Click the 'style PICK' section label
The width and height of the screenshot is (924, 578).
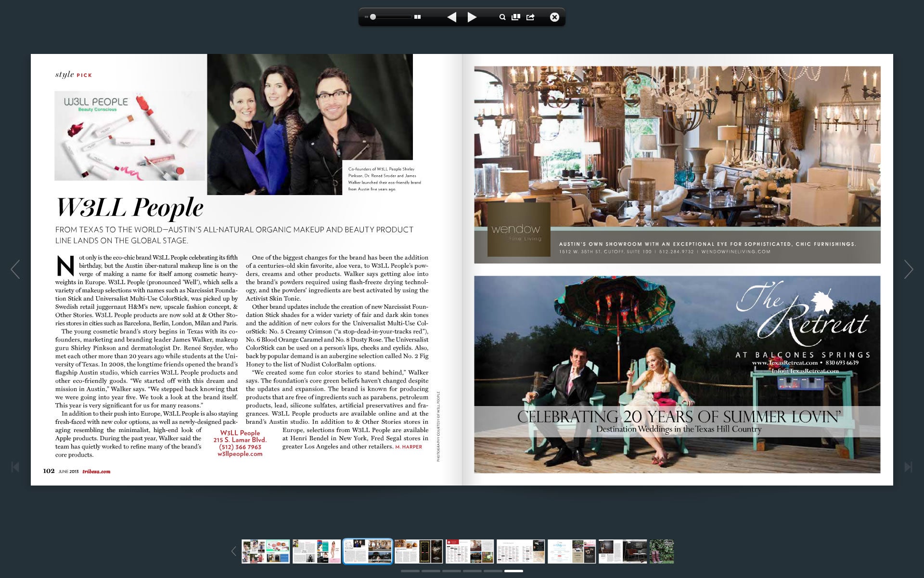point(74,75)
